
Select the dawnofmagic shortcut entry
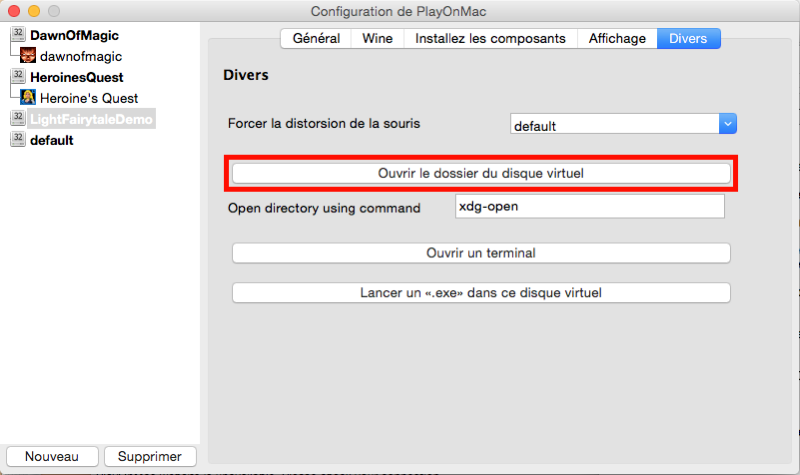coord(81,56)
